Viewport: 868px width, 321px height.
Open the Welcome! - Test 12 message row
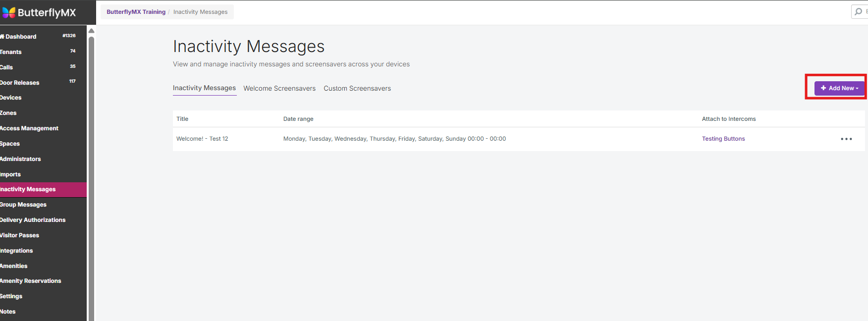[202, 139]
